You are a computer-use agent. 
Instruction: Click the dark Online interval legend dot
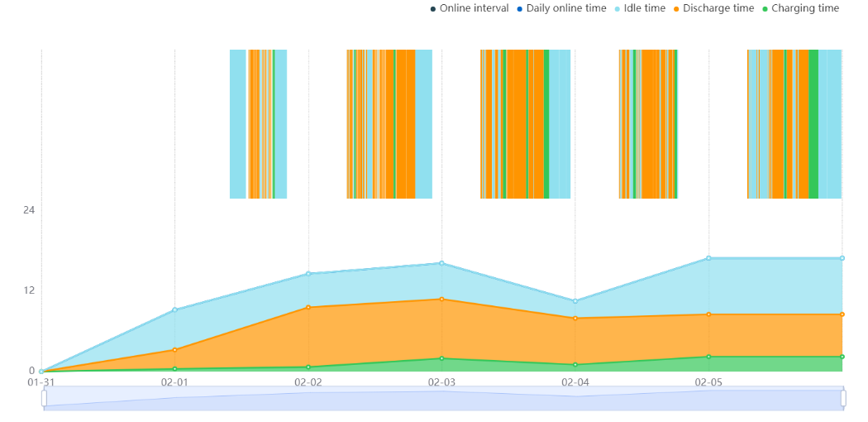(433, 9)
